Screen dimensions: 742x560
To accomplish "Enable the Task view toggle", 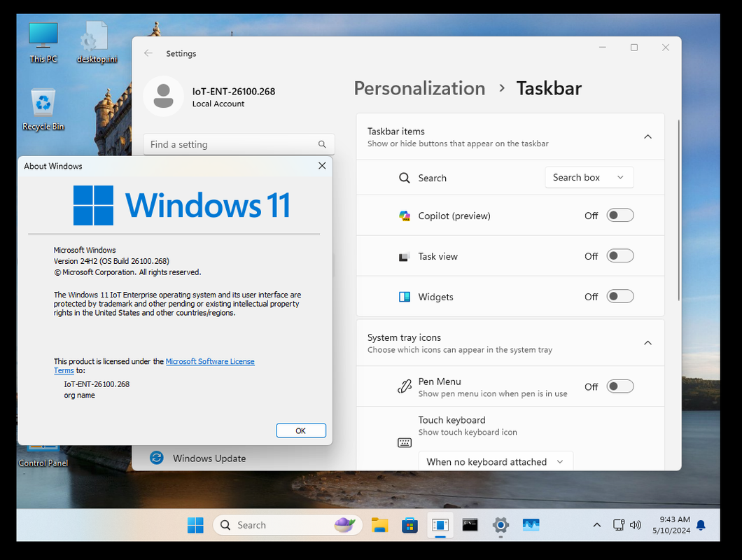I will click(620, 256).
